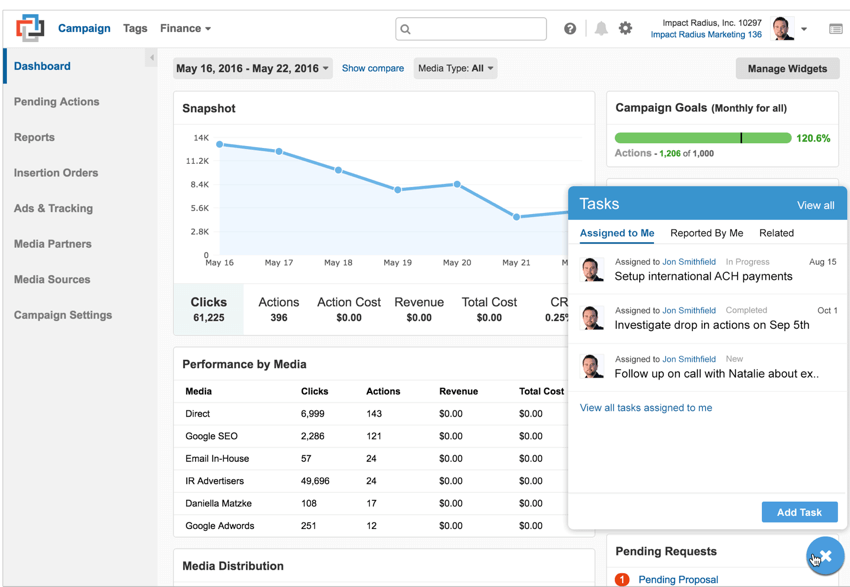The image size is (850, 587).
Task: Click the Manage Widgets button
Action: coord(787,69)
